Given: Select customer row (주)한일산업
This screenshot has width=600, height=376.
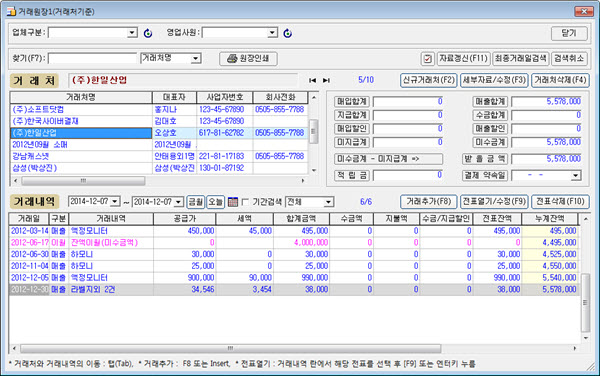Looking at the screenshot, I should (x=159, y=133).
